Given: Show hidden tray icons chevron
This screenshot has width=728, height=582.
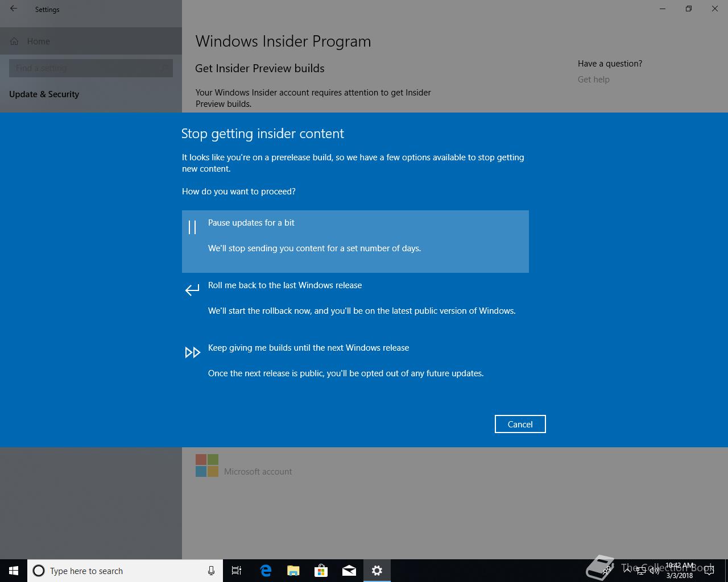Looking at the screenshot, I should tap(627, 571).
